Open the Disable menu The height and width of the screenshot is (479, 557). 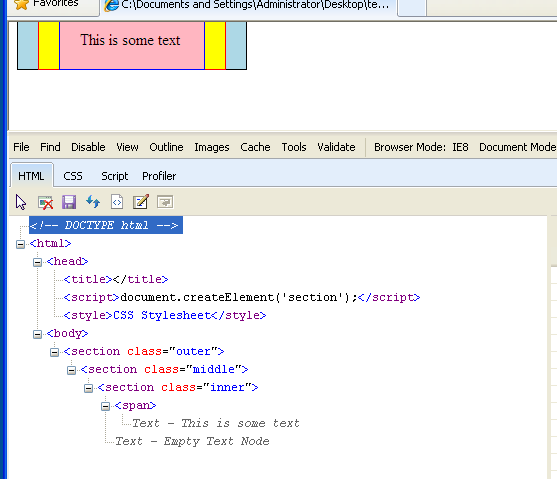click(x=88, y=147)
